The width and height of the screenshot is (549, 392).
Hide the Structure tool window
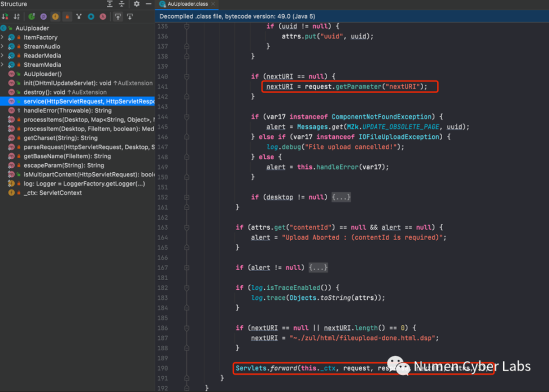148,4
